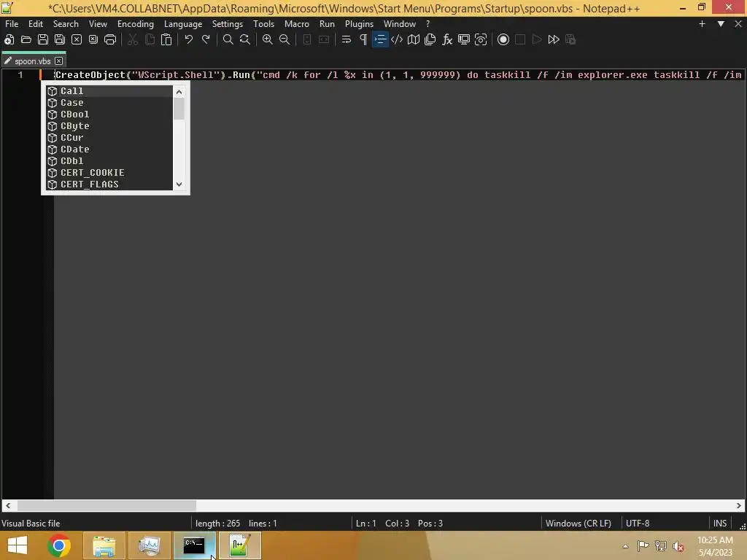
Task: Click the Zoom Out toolbar icon
Action: [285, 39]
